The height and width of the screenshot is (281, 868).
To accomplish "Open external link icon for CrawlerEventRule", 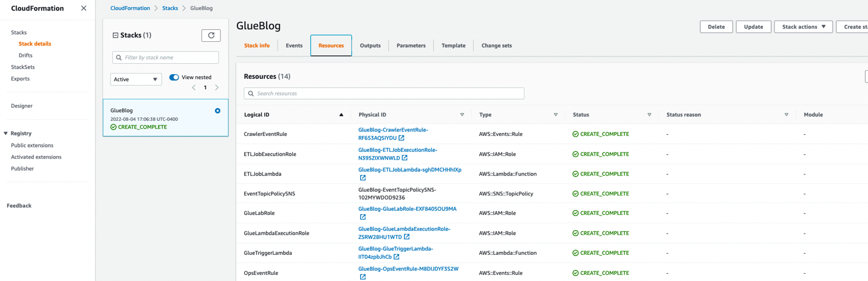I will point(402,138).
